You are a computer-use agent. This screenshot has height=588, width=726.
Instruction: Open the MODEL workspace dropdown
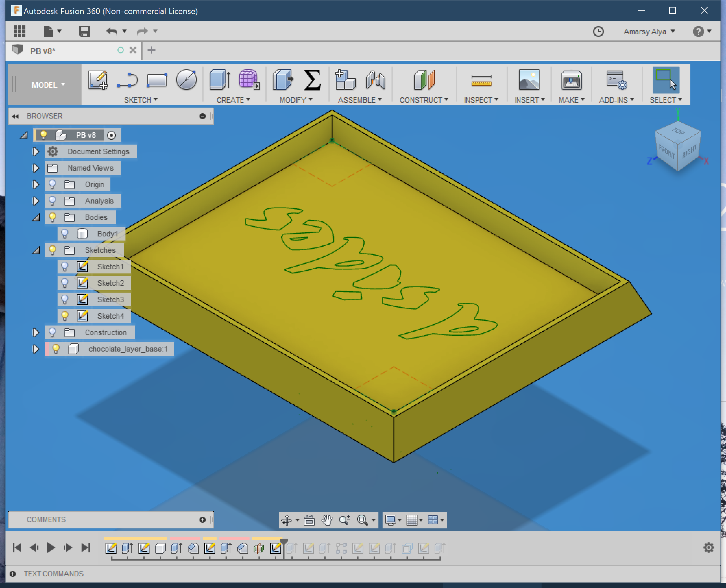coord(48,85)
